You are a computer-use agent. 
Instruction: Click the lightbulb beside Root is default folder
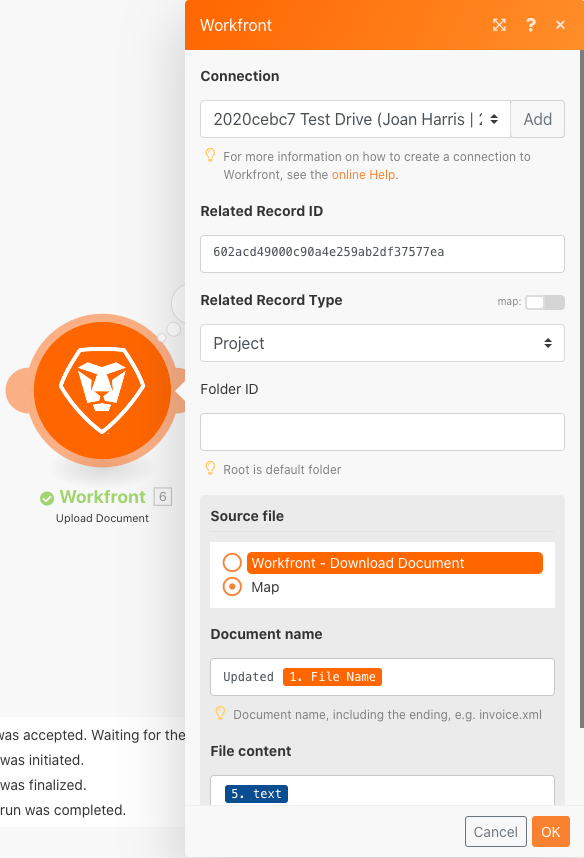click(x=210, y=468)
